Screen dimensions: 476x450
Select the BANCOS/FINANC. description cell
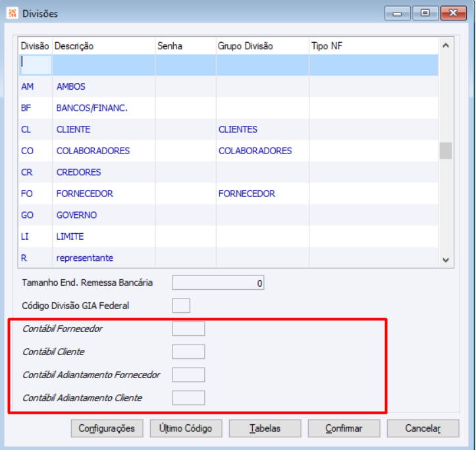[103, 108]
